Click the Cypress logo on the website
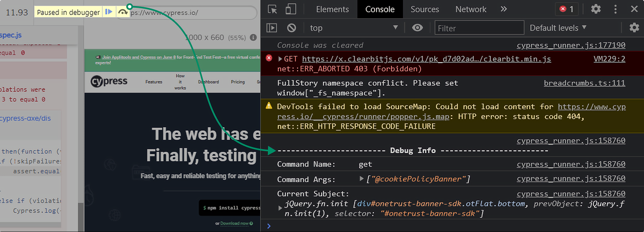This screenshot has width=644, height=232. click(109, 82)
